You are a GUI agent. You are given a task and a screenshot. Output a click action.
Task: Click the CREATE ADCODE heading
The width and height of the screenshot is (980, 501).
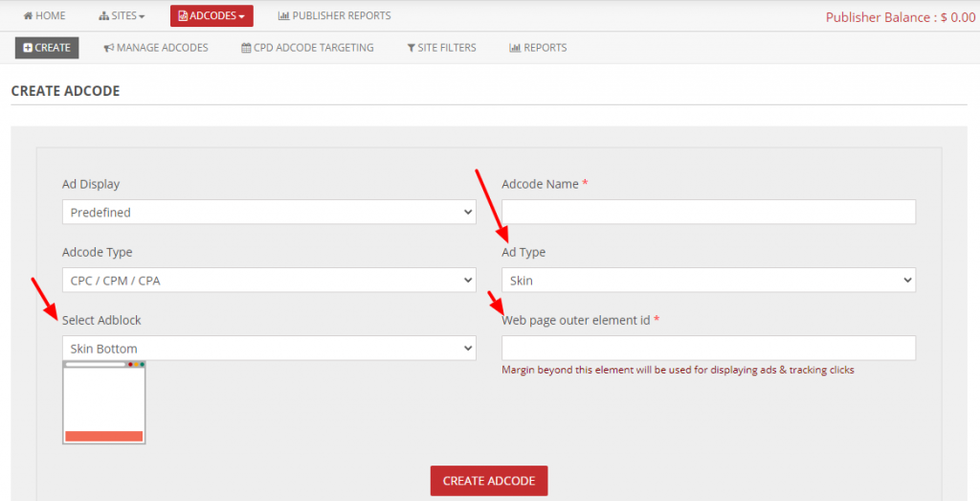point(66,91)
